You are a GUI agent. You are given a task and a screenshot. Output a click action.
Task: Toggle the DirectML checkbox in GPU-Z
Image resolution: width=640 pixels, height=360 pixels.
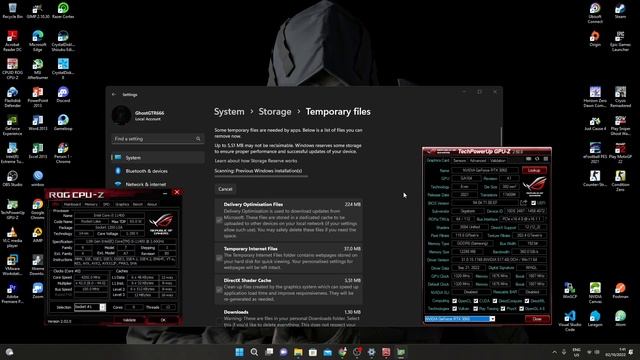pos(527,301)
